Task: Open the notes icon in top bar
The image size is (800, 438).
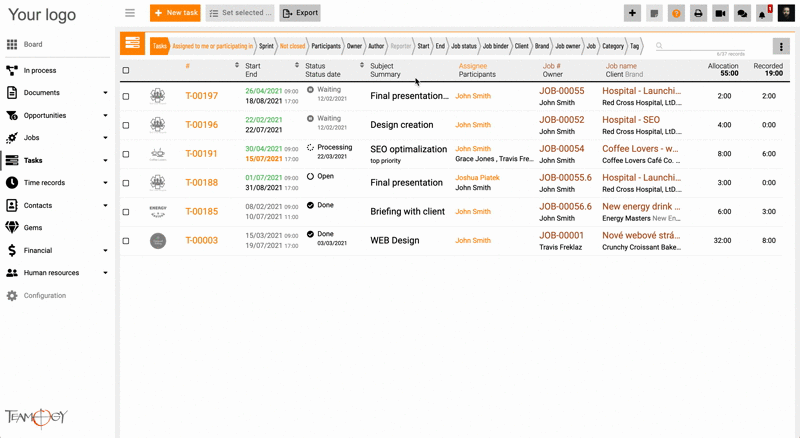Action: click(x=654, y=13)
